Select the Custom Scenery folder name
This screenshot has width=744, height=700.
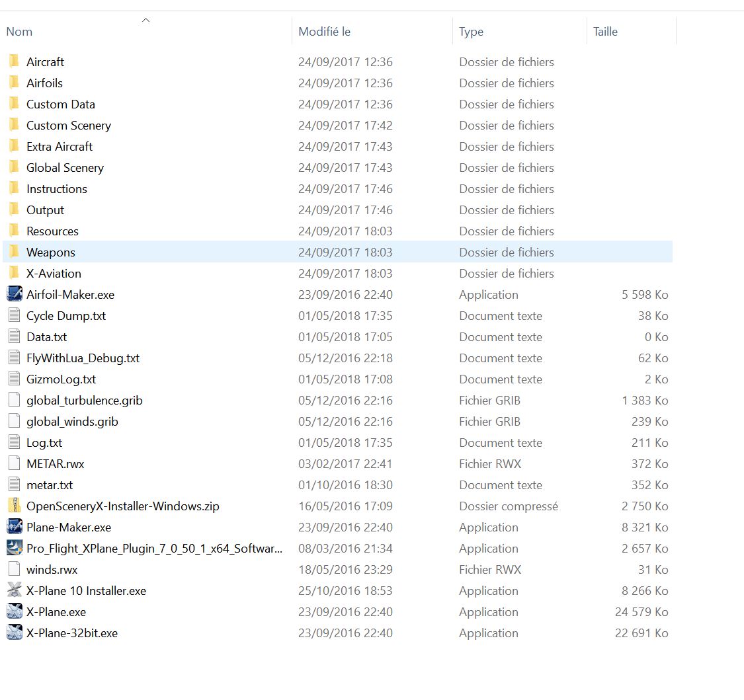tap(69, 126)
